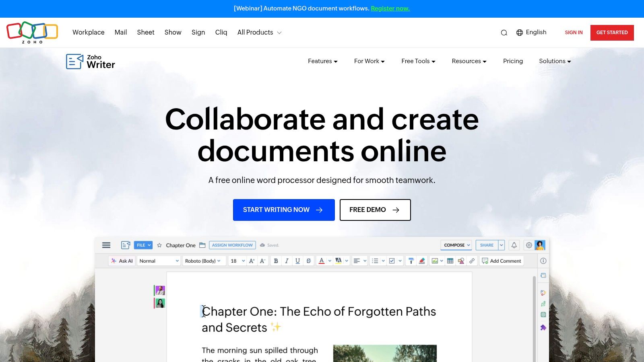
Task: Toggle underline formatting
Action: [x=297, y=261]
